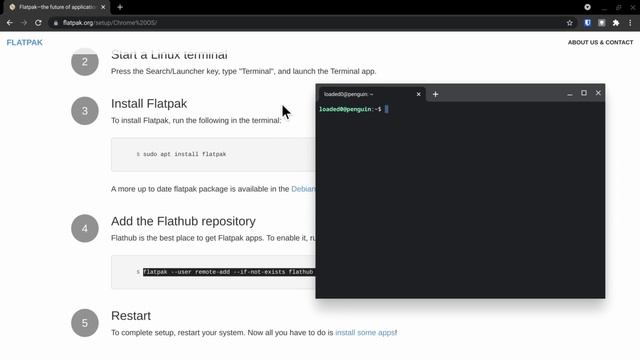The width and height of the screenshot is (640, 360).
Task: Click the browser forward arrow
Action: (x=24, y=23)
